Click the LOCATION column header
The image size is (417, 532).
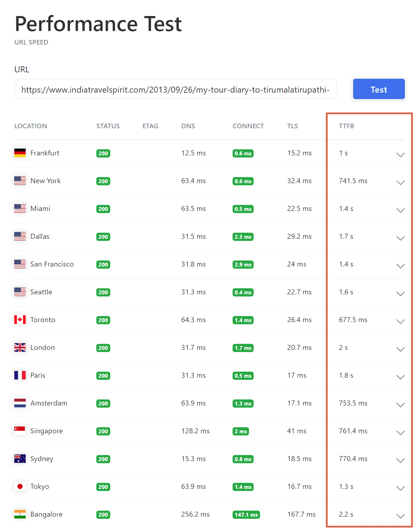pos(31,126)
